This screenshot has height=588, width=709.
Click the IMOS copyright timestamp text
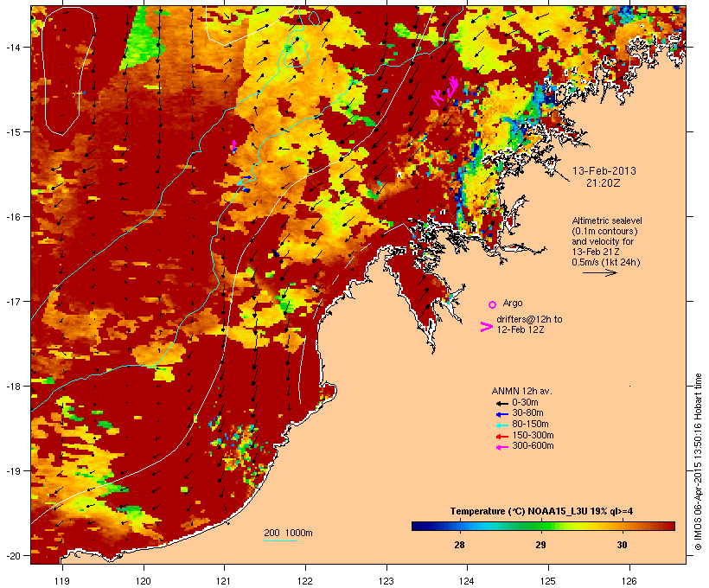[698, 462]
